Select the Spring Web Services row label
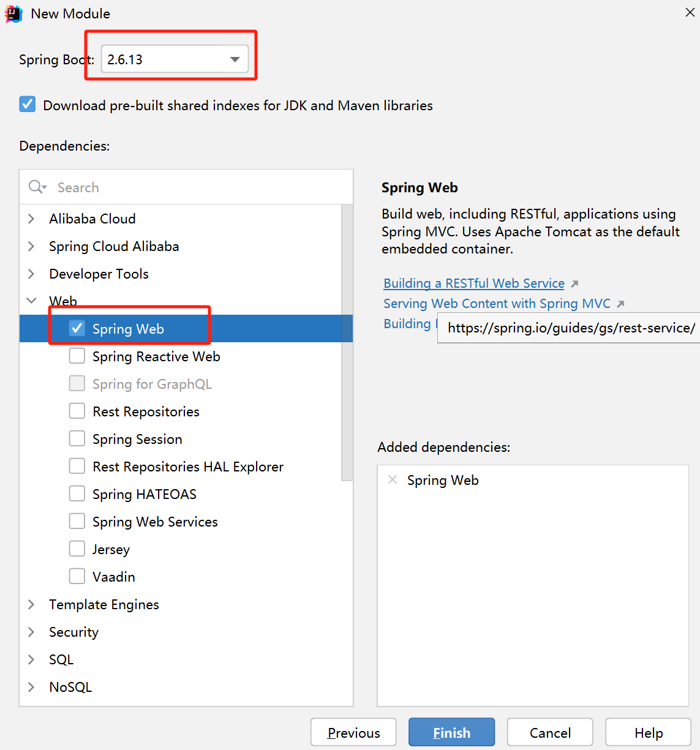 155,522
